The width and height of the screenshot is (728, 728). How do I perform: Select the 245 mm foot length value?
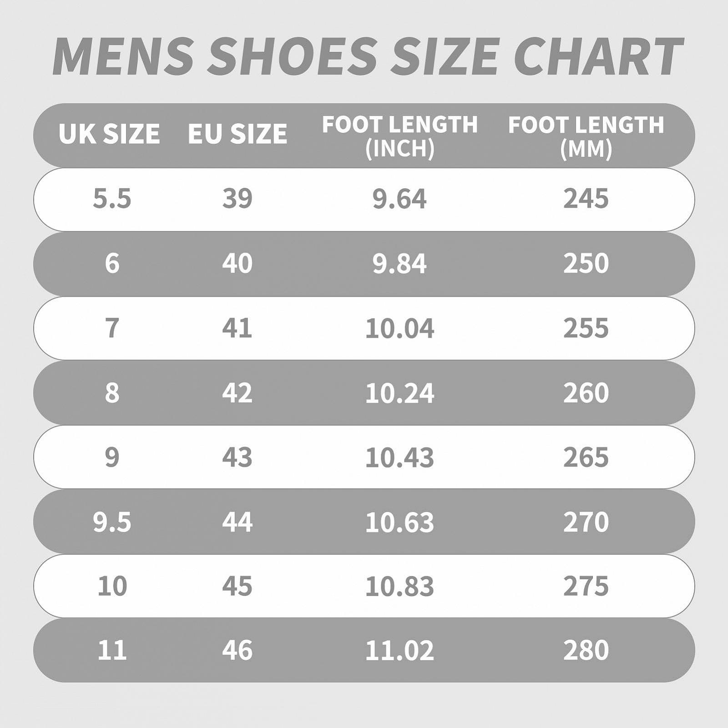(x=586, y=199)
